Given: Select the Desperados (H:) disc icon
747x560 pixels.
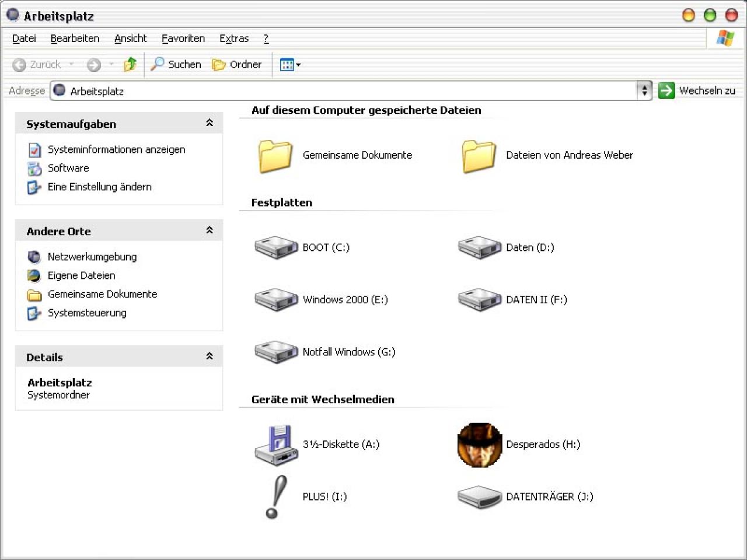Looking at the screenshot, I should [480, 445].
